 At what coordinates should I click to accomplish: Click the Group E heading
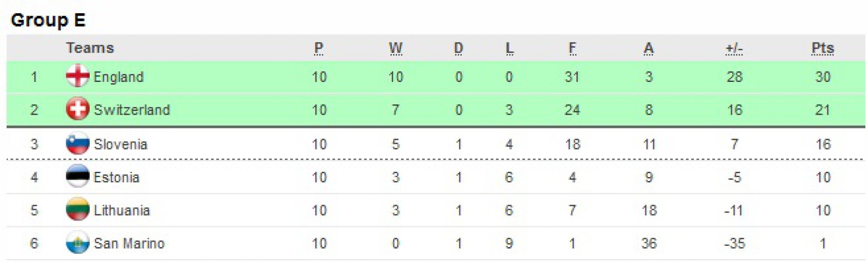(48, 20)
